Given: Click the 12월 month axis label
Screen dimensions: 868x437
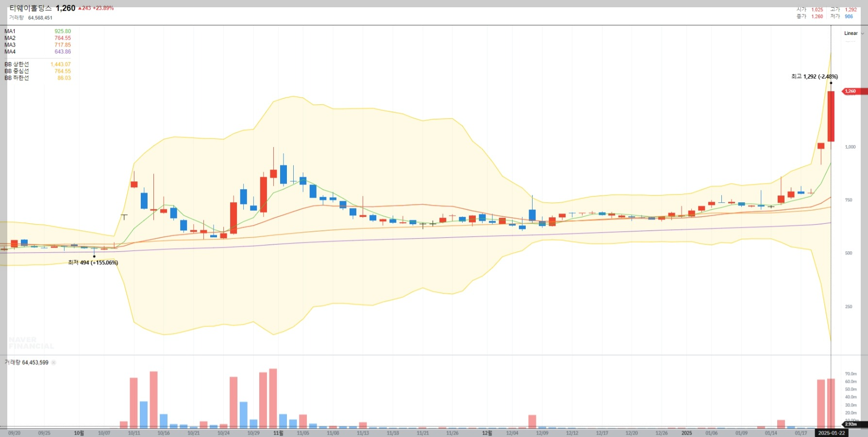Looking at the screenshot, I should click(x=487, y=433).
